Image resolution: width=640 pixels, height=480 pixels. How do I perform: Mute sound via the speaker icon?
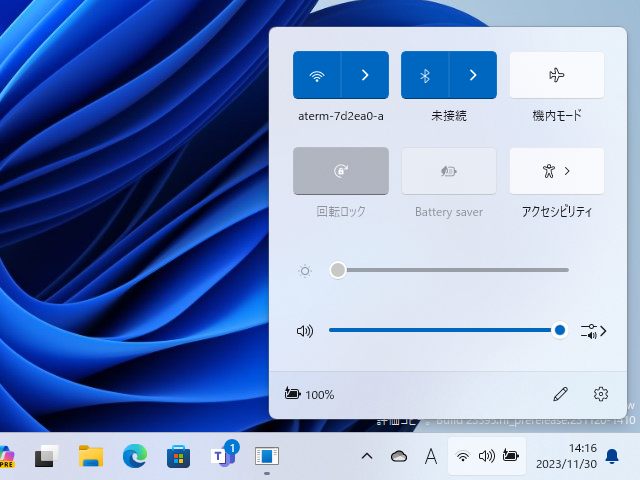point(304,331)
